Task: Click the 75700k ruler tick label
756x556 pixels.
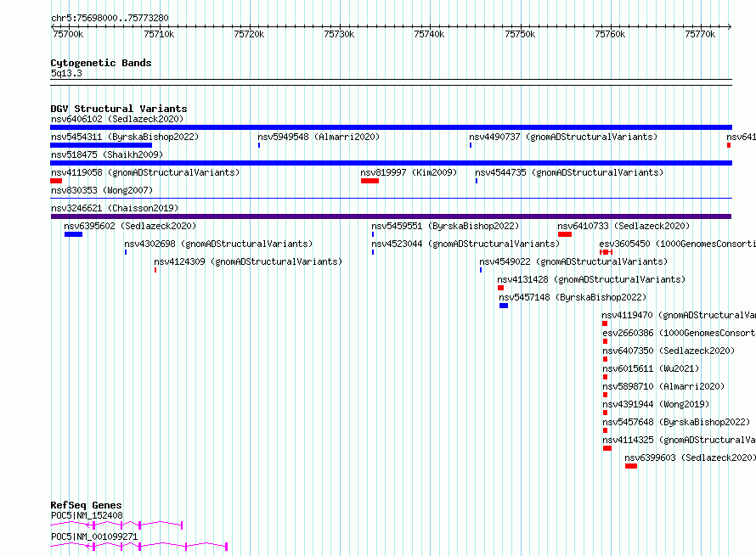Action: point(68,34)
